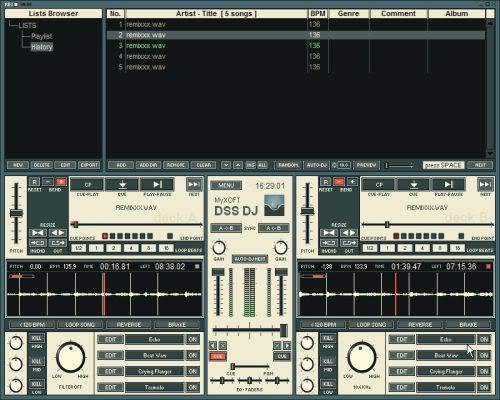Viewport: 500px width, 400px height.
Task: Select 4-beat loop on deck A
Action: (131, 248)
